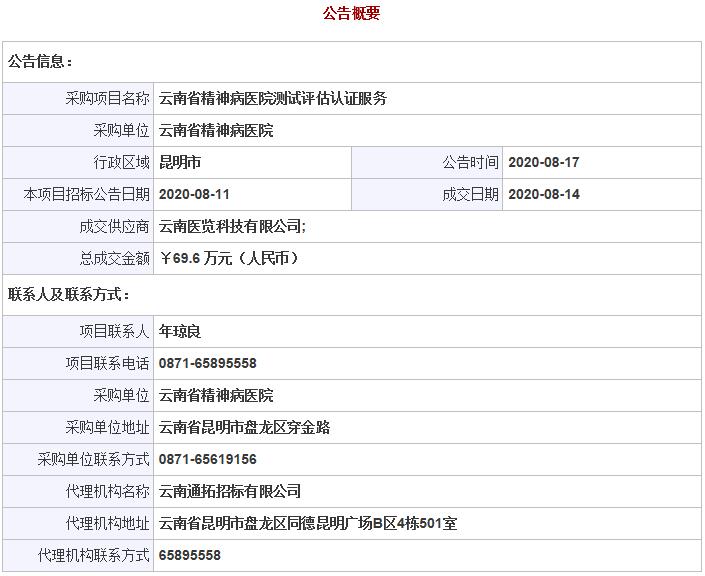Click the 成交供应商 label
This screenshot has height=576, width=705.
[114, 226]
